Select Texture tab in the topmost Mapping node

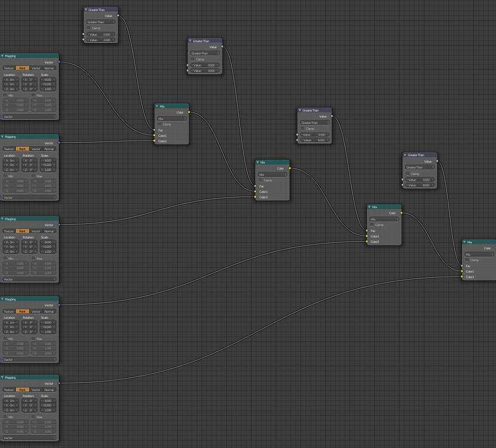point(9,68)
